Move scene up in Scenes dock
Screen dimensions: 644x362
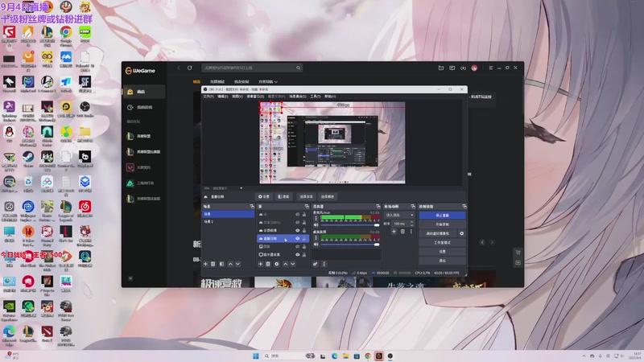[x=230, y=264]
